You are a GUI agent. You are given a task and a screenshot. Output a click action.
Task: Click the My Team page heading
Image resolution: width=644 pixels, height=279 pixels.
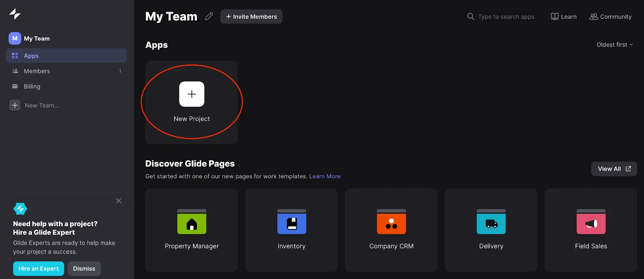171,17
